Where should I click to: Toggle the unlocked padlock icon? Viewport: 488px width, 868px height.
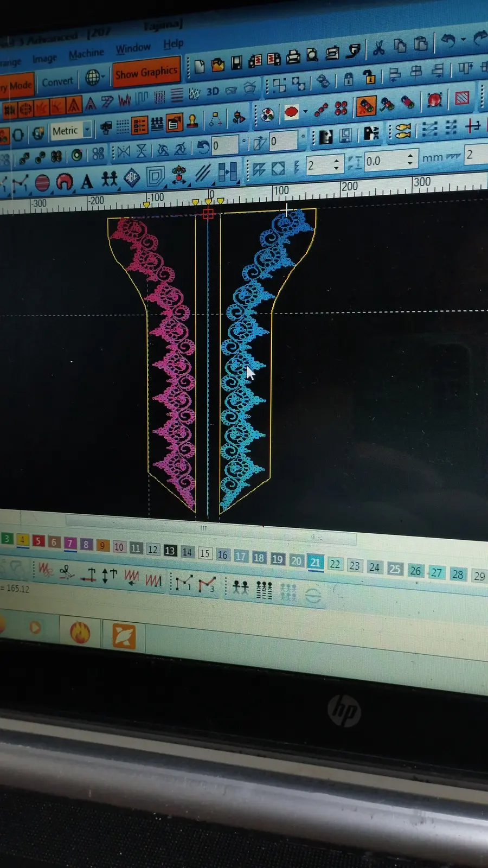click(369, 77)
